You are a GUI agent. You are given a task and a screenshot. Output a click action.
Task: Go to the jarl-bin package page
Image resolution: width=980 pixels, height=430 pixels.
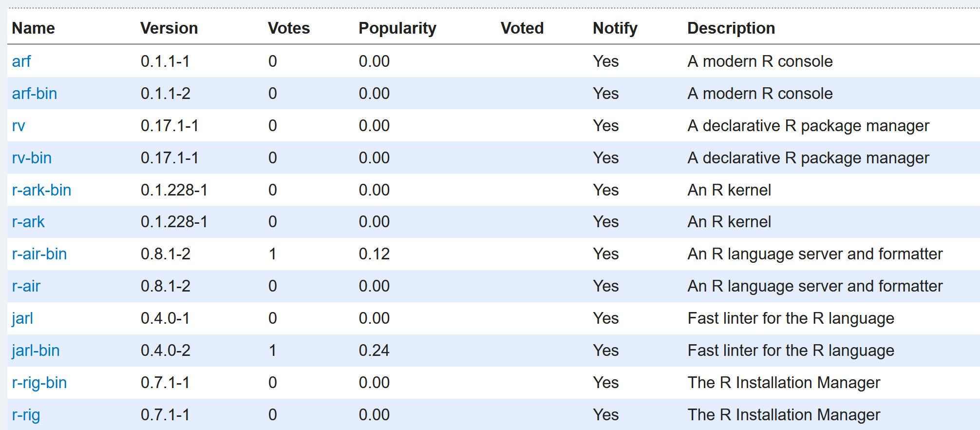pyautogui.click(x=36, y=351)
